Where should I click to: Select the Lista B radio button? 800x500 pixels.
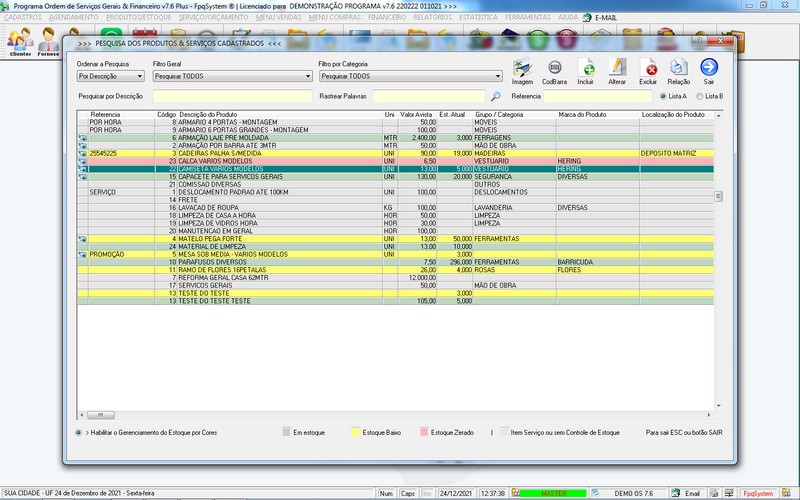[x=699, y=96]
